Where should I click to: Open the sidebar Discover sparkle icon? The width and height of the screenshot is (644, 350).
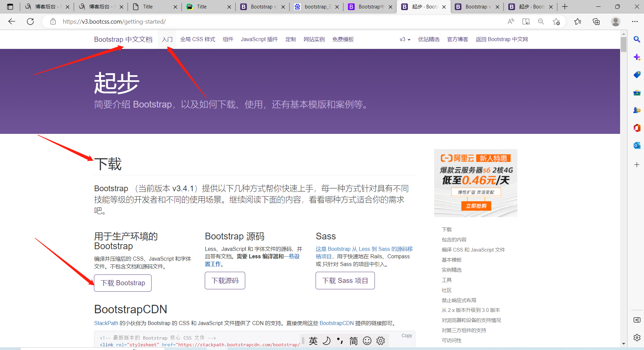pos(637,57)
